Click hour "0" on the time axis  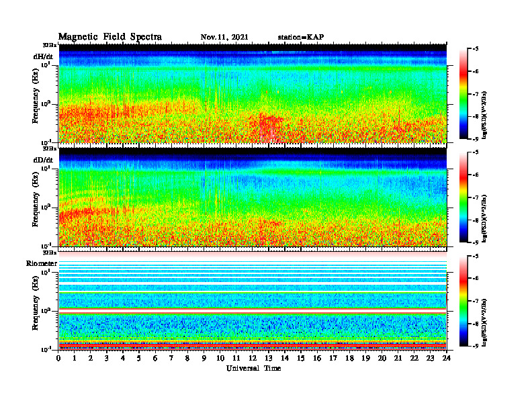pyautogui.click(x=58, y=358)
